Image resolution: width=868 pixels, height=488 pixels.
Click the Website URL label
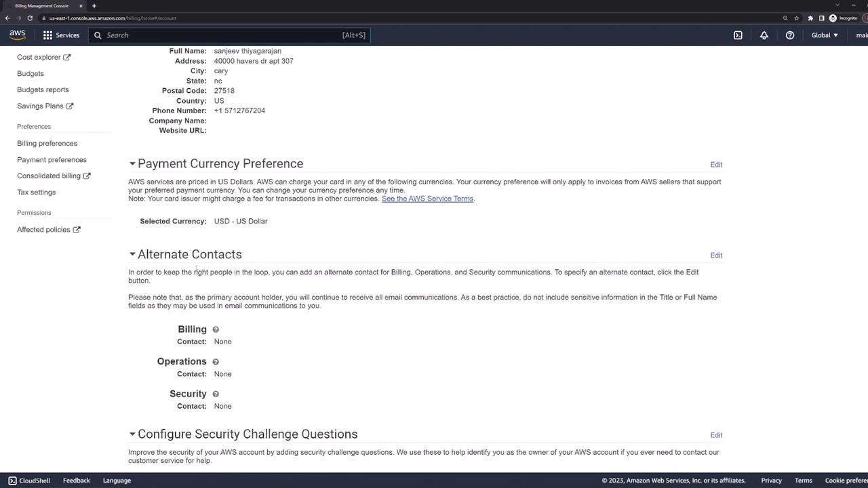(183, 131)
